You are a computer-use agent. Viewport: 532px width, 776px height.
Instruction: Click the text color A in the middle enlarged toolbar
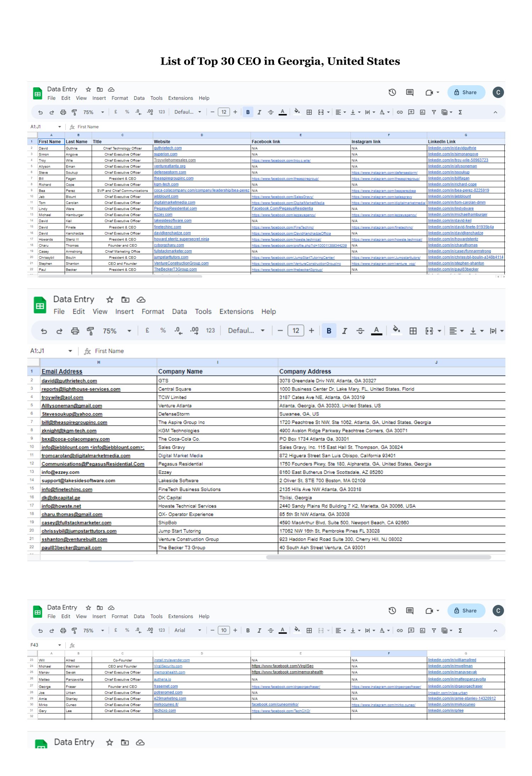376,331
